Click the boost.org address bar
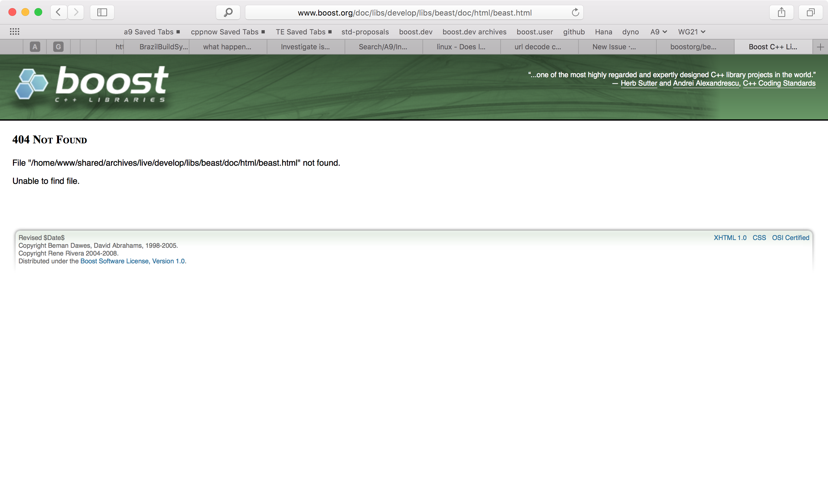Viewport: 828px width, 504px height. pos(414,13)
